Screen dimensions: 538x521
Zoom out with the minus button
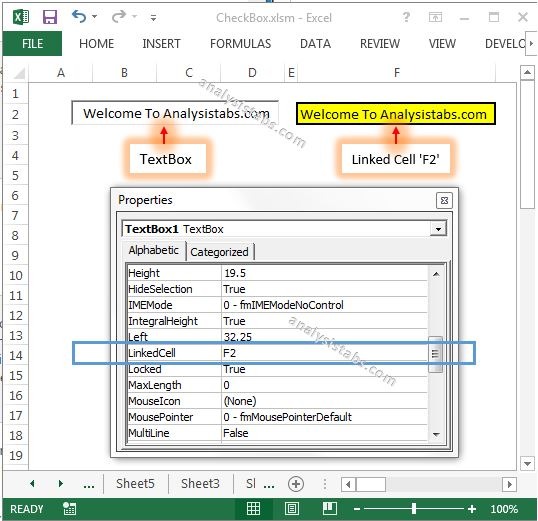(x=357, y=509)
